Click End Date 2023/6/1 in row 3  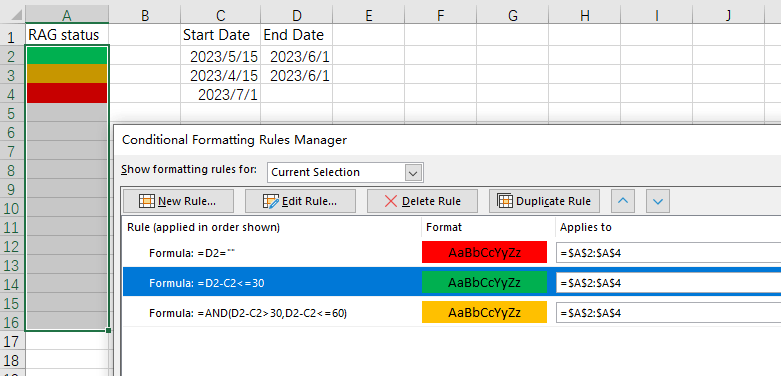(x=297, y=74)
